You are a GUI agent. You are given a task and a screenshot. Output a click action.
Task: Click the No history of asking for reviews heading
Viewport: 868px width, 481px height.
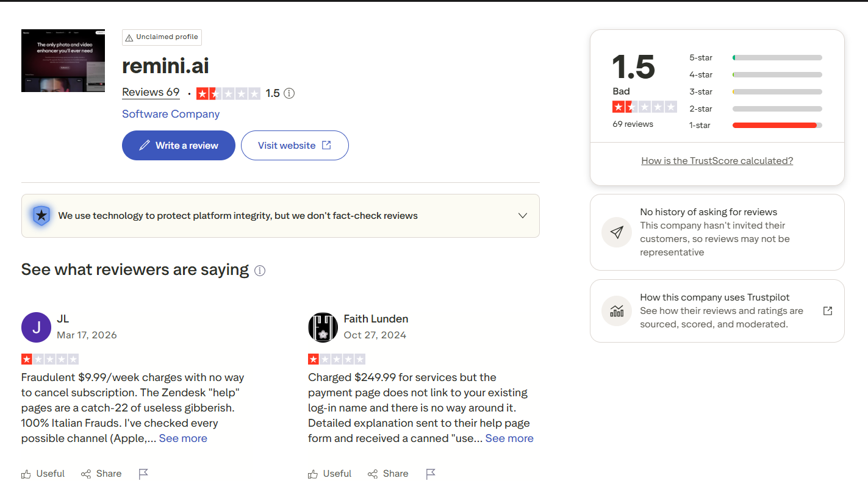[708, 212]
